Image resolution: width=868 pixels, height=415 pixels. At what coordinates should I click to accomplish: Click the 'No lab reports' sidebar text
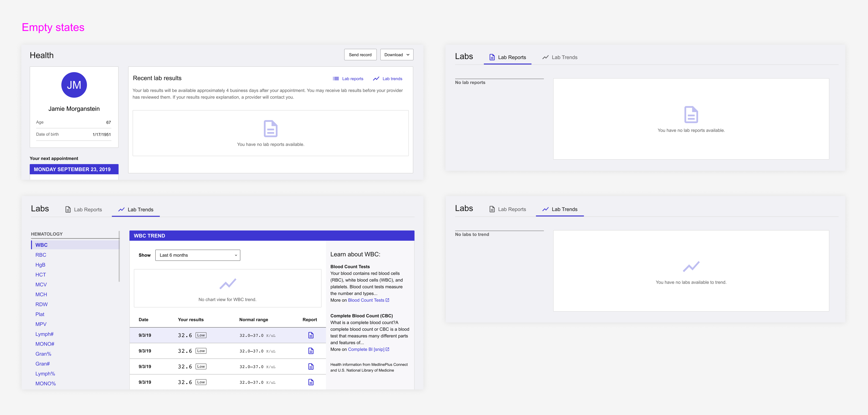[x=470, y=83]
